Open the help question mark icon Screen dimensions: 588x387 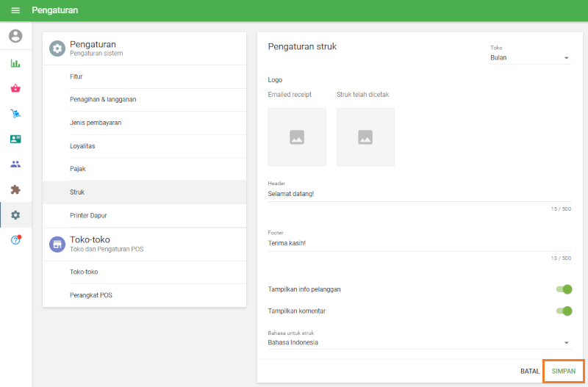click(x=15, y=240)
